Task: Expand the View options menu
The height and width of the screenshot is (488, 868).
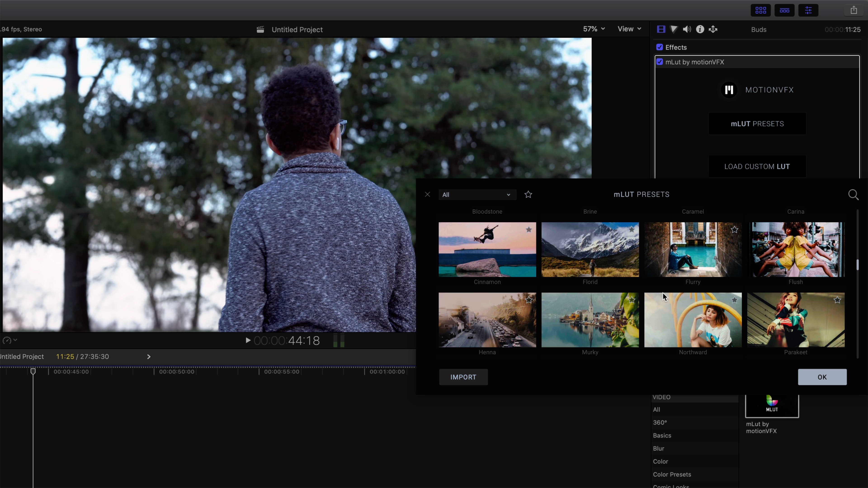Action: pos(629,29)
